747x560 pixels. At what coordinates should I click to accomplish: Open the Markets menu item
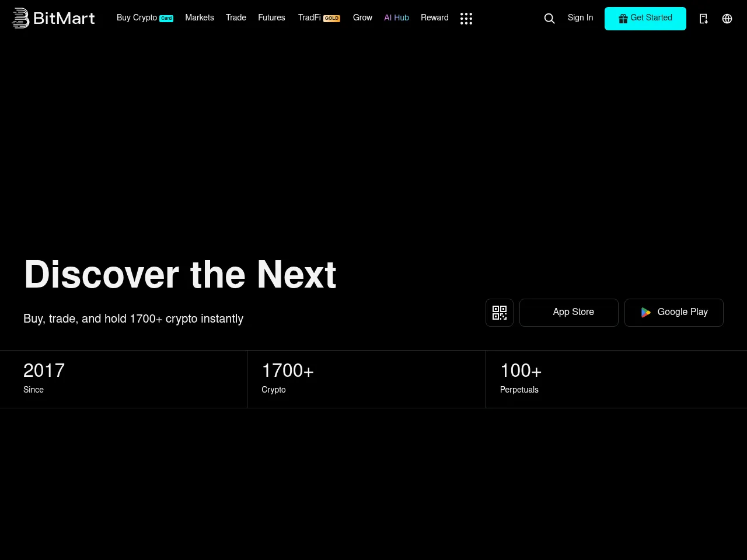tap(200, 18)
